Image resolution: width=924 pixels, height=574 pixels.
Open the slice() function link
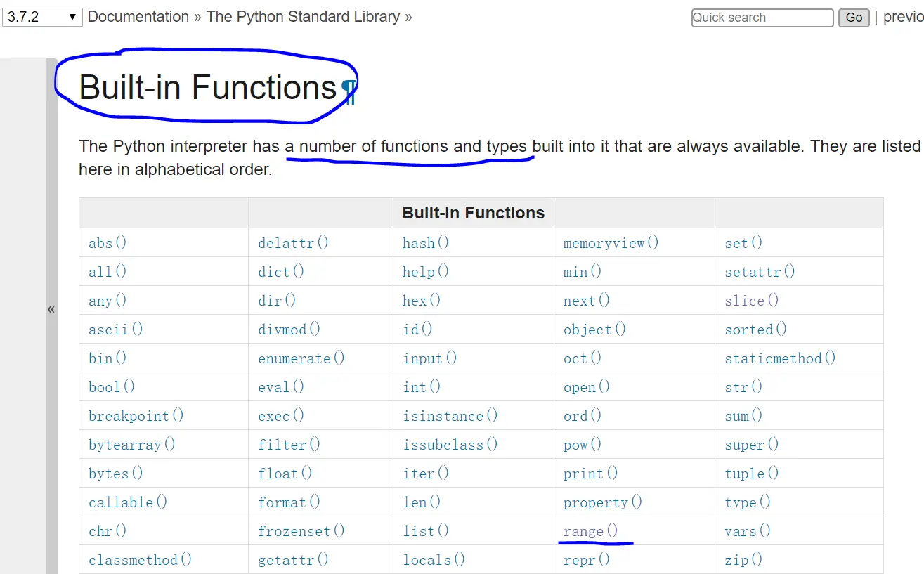click(x=752, y=301)
